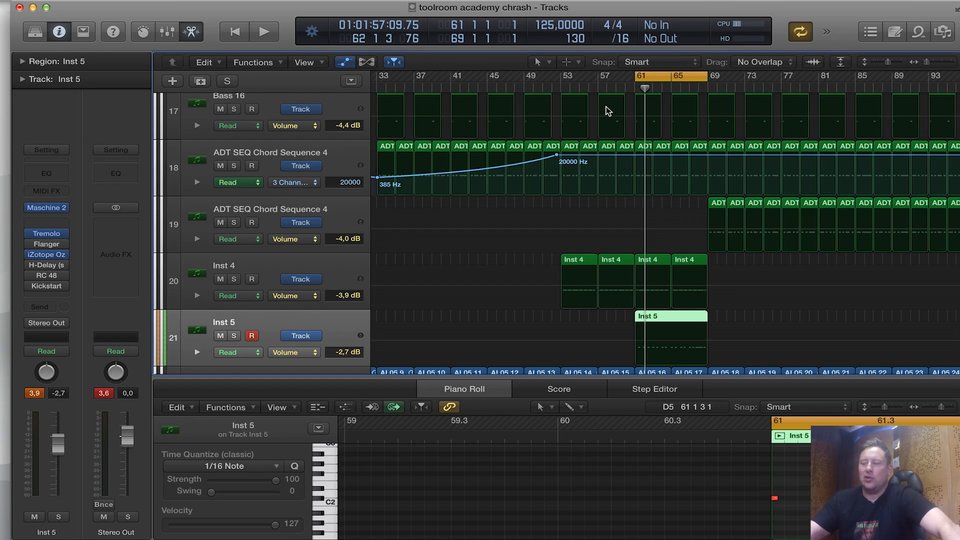960x540 pixels.
Task: Toggle Catch playhead button in Tracks
Action: click(x=394, y=62)
